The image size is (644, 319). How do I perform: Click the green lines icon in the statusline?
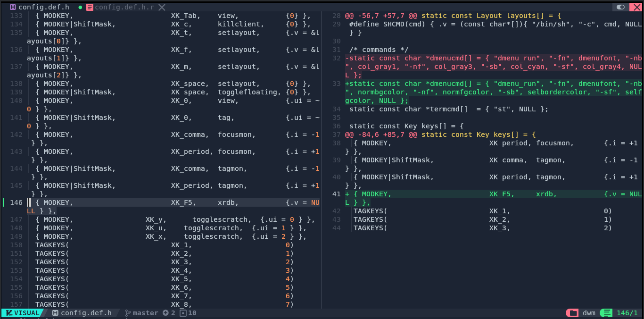(606, 313)
